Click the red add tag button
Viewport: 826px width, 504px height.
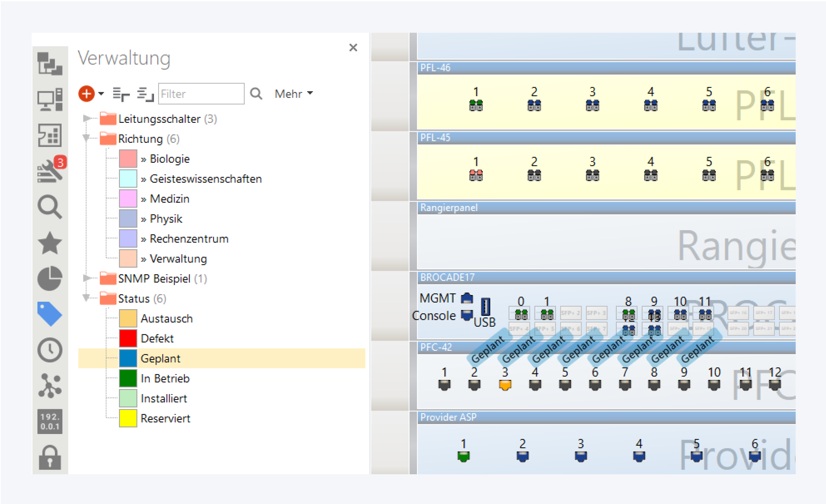coord(86,94)
